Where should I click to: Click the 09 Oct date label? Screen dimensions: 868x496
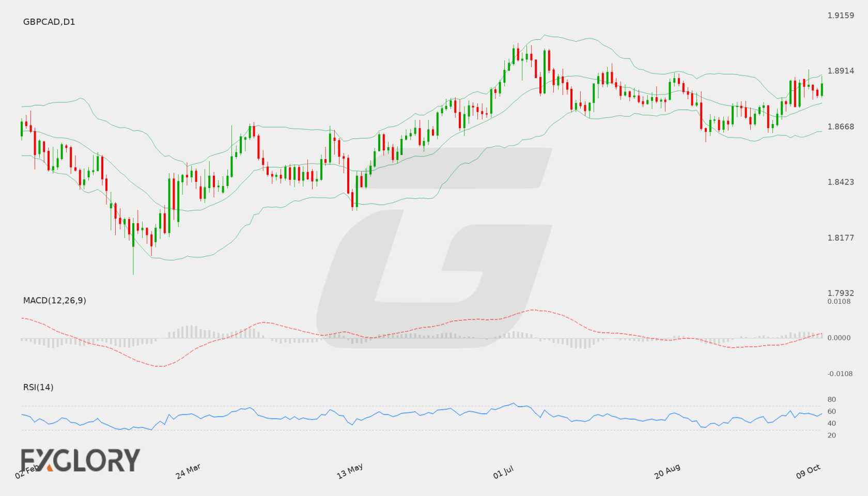point(808,471)
